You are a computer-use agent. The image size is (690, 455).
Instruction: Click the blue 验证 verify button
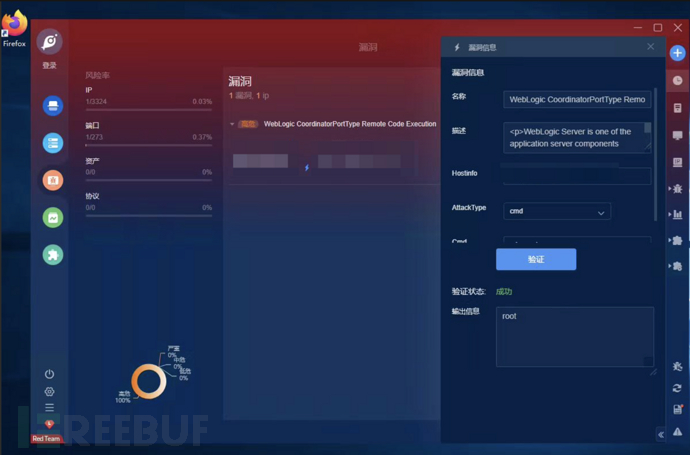pyautogui.click(x=536, y=259)
